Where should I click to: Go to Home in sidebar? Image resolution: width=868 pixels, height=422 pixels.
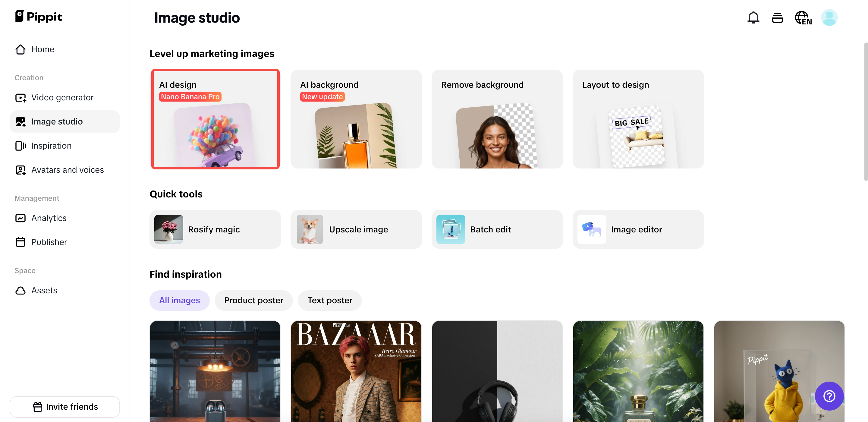coord(42,49)
